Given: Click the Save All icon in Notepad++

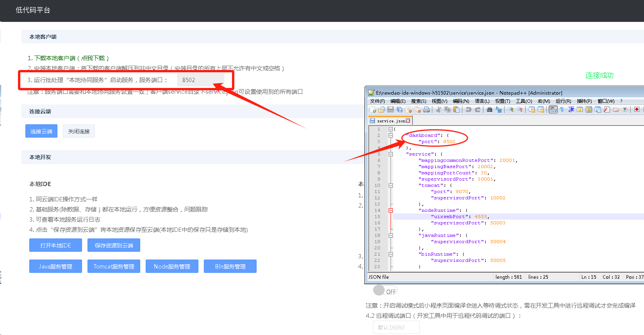Looking at the screenshot, I should coord(399,109).
